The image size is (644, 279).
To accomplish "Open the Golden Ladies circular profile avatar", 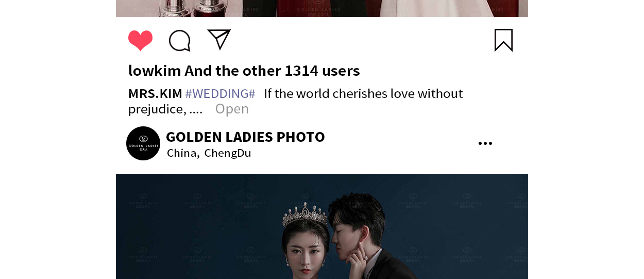I will point(143,143).
